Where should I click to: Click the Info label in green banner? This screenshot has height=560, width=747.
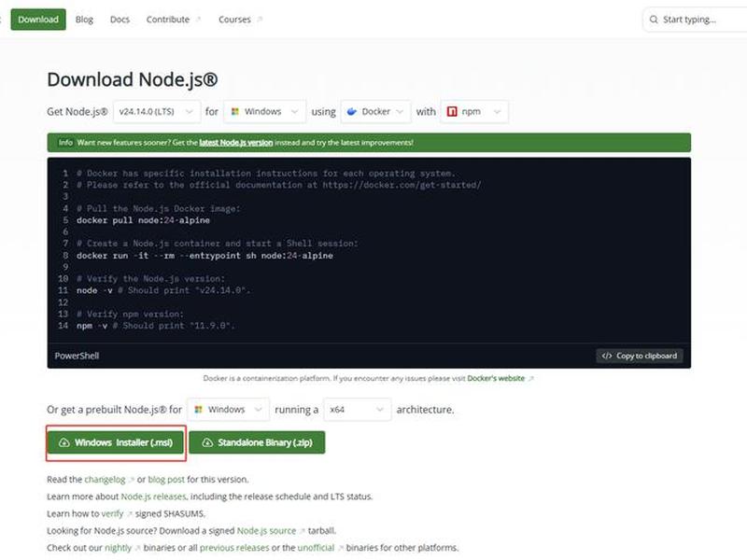[x=65, y=143]
